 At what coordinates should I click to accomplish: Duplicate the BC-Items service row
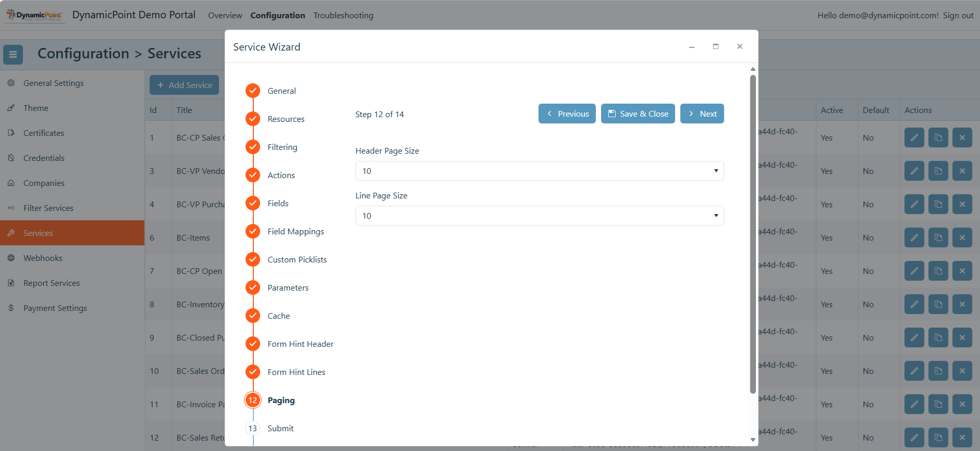tap(938, 237)
